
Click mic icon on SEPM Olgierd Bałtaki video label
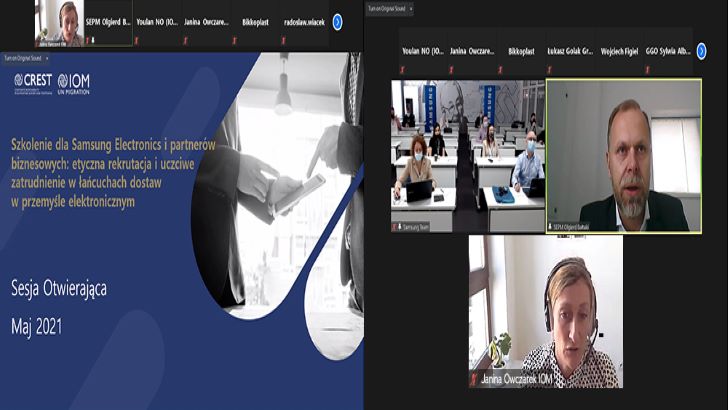pyautogui.click(x=550, y=227)
